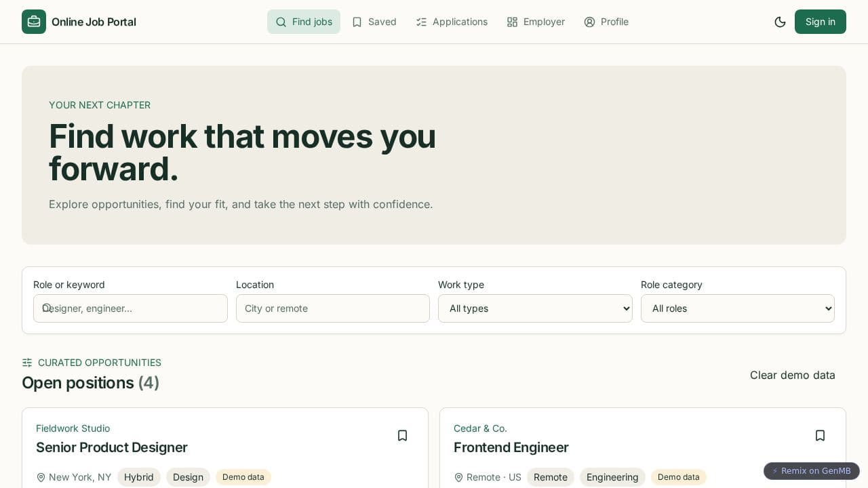Switch to the Applications tab
868x488 pixels.
pyautogui.click(x=451, y=22)
